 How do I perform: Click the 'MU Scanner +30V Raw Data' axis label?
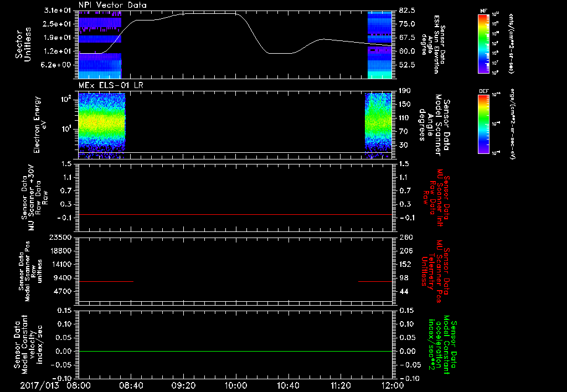35,198
